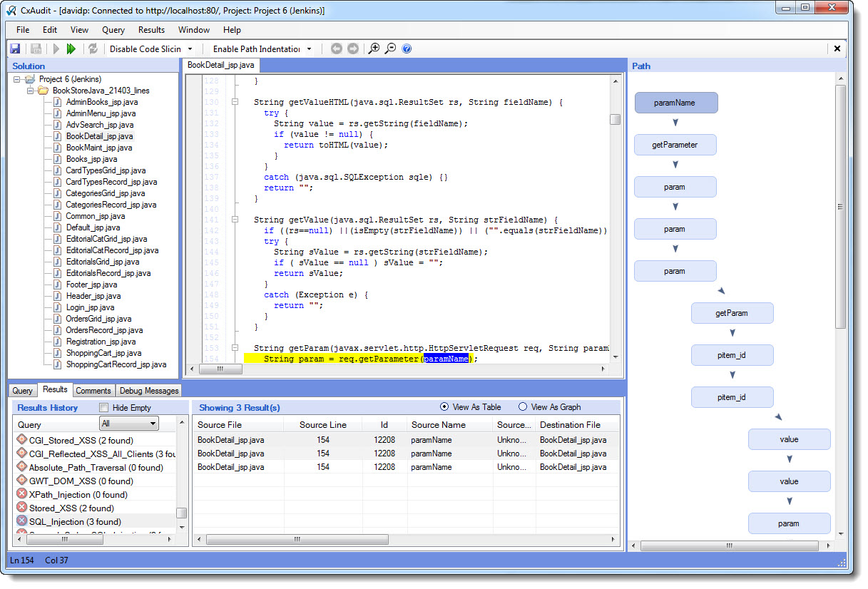The image size is (868, 589).
Task: Open help via blue question icon
Action: point(407,49)
